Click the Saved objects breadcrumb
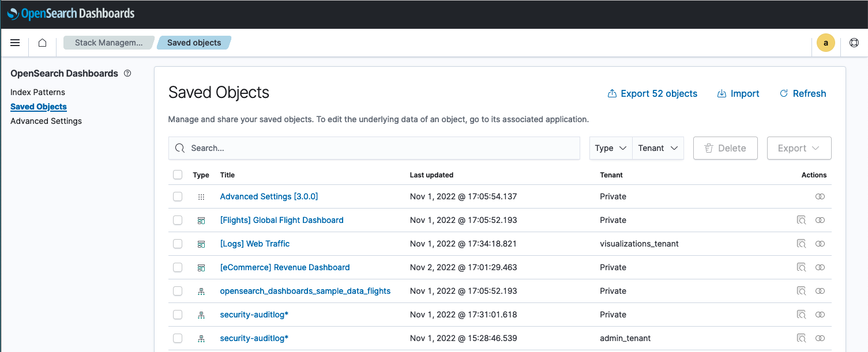The height and width of the screenshot is (352, 868). pos(194,43)
